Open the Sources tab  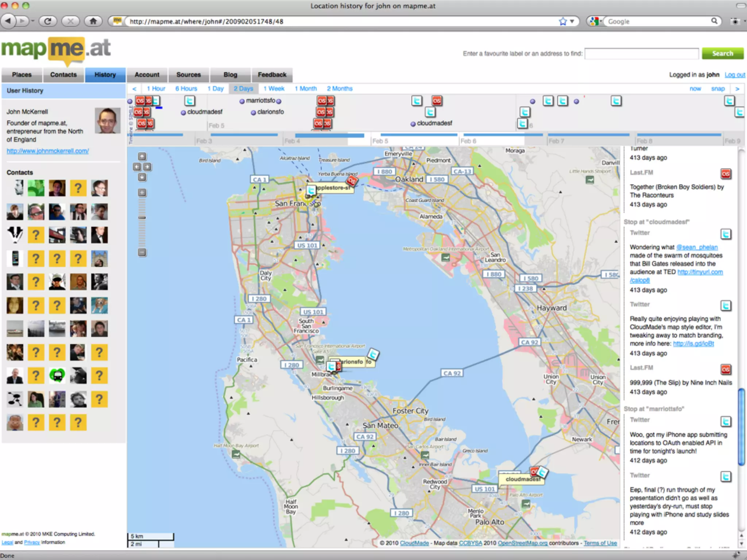point(189,75)
